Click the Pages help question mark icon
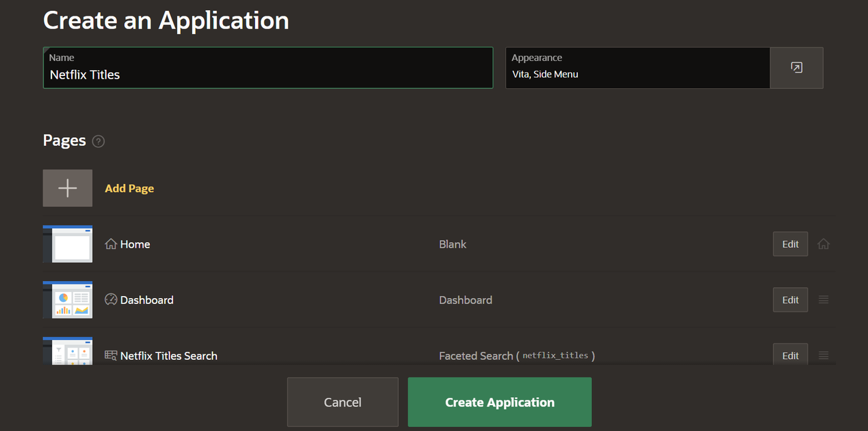 pyautogui.click(x=98, y=141)
